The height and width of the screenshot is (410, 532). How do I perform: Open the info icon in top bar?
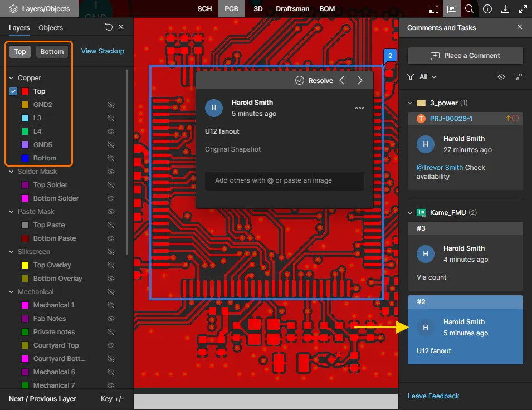[487, 9]
